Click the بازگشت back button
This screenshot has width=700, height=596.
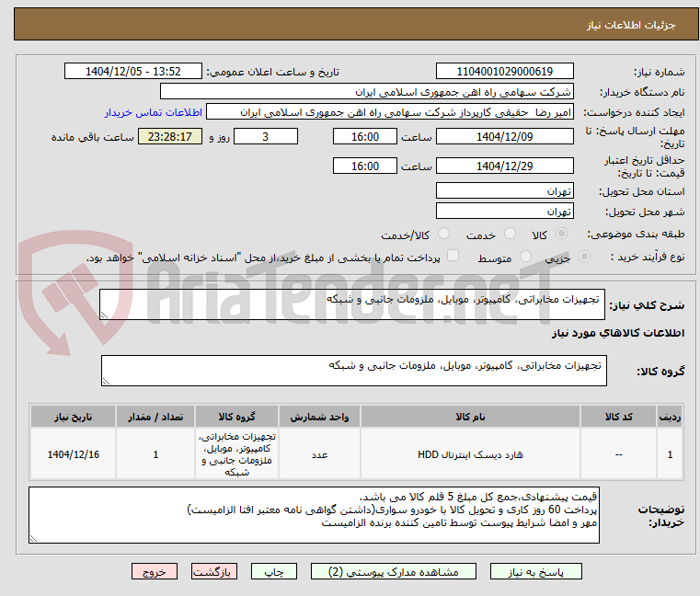click(213, 571)
